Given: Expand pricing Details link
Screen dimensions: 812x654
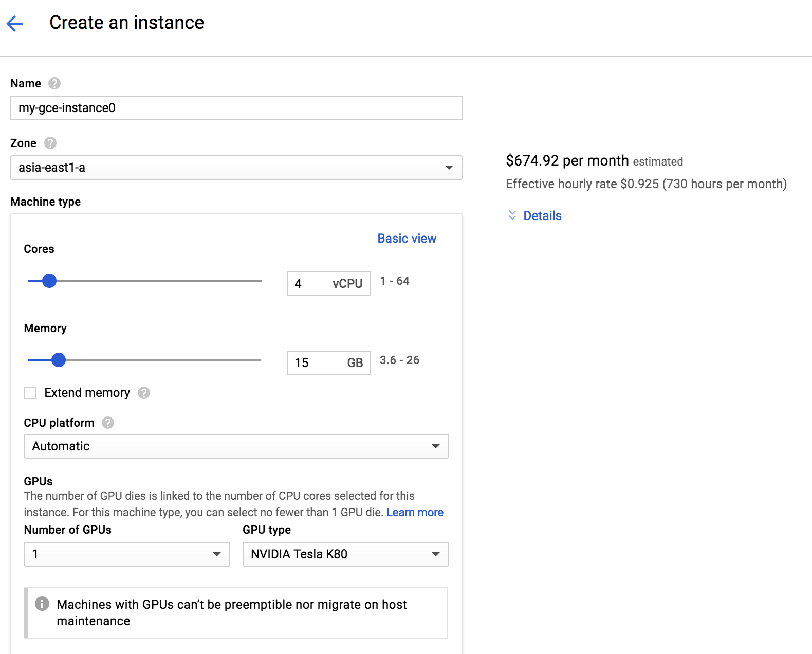Looking at the screenshot, I should 542,216.
